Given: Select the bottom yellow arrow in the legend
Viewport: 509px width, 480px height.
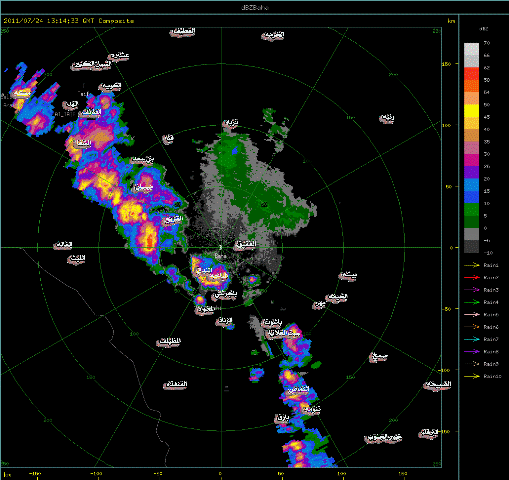Looking at the screenshot, I should click(472, 376).
